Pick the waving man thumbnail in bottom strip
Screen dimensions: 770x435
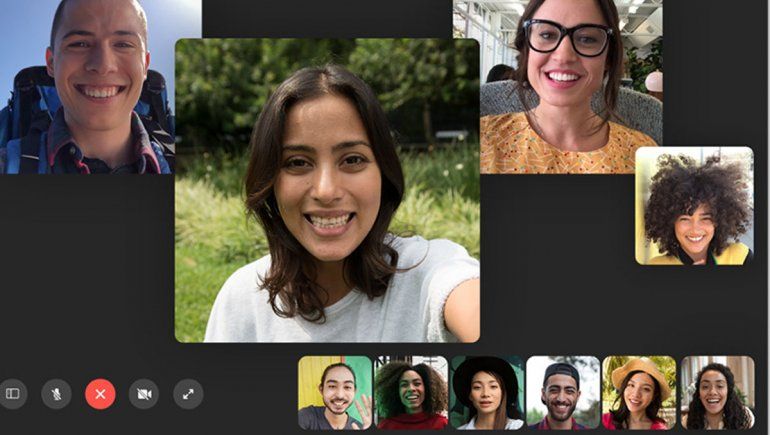click(335, 392)
